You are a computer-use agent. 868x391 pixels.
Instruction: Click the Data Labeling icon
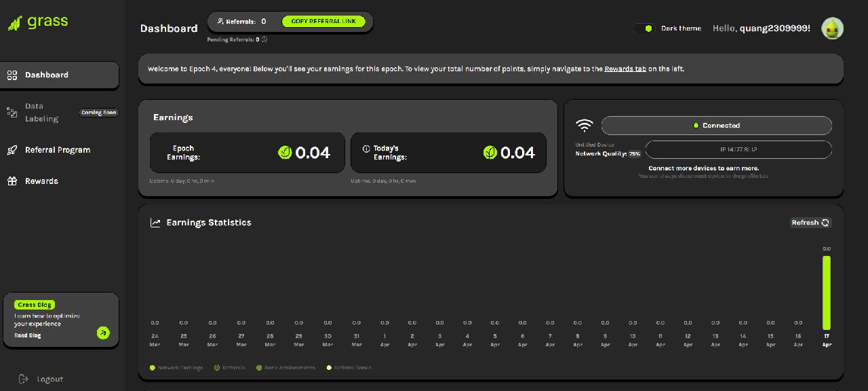point(12,112)
